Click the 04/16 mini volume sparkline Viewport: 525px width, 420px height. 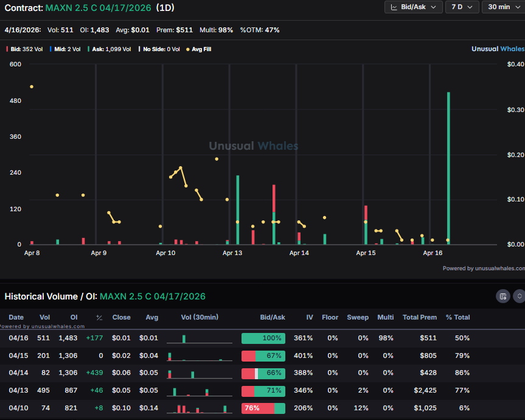pyautogui.click(x=200, y=338)
